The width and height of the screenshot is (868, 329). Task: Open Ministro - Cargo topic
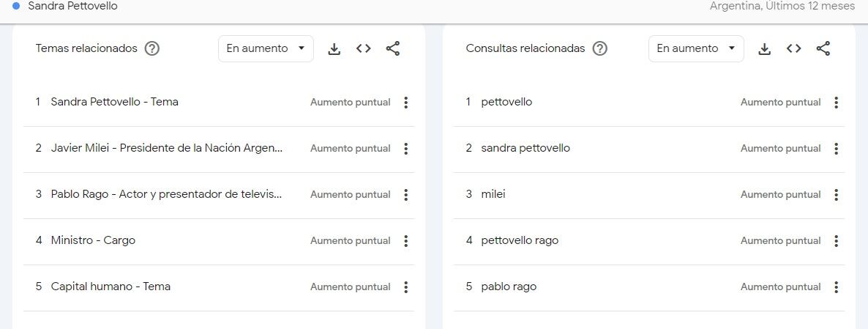[93, 240]
